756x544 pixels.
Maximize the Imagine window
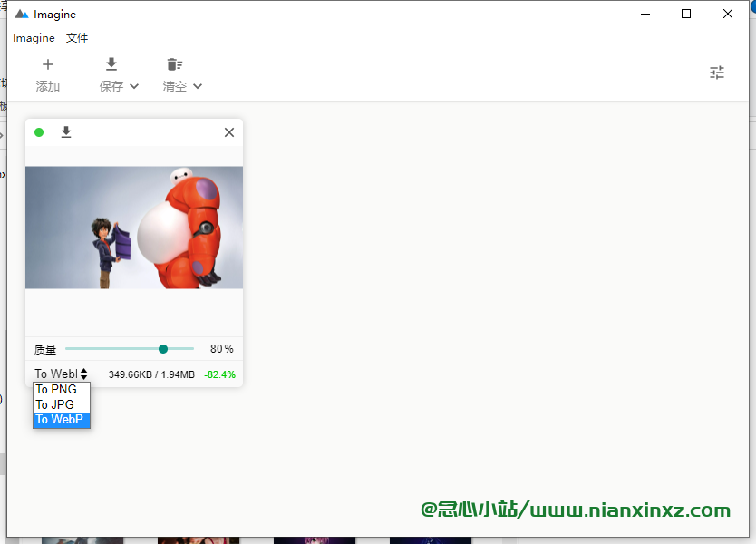tap(686, 14)
